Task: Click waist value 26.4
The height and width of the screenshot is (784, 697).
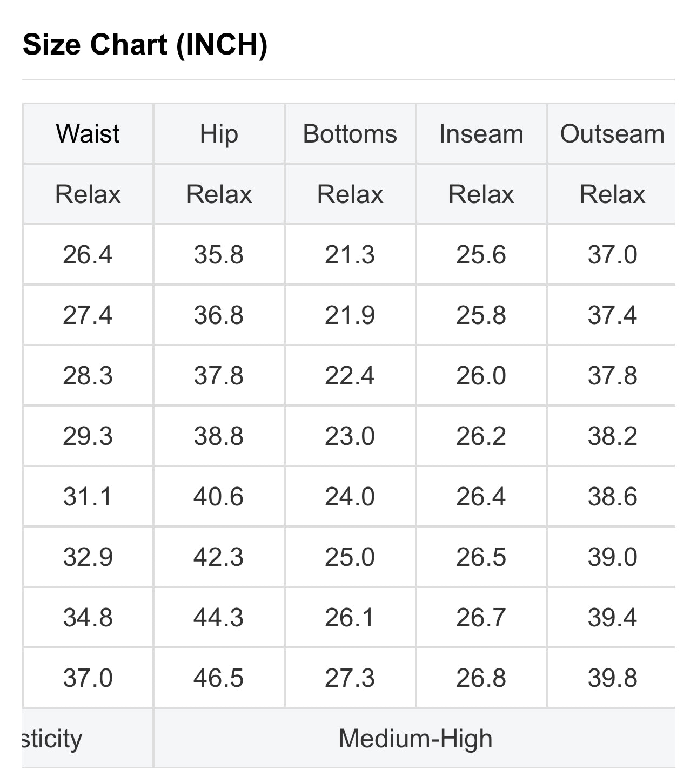Action: (88, 255)
